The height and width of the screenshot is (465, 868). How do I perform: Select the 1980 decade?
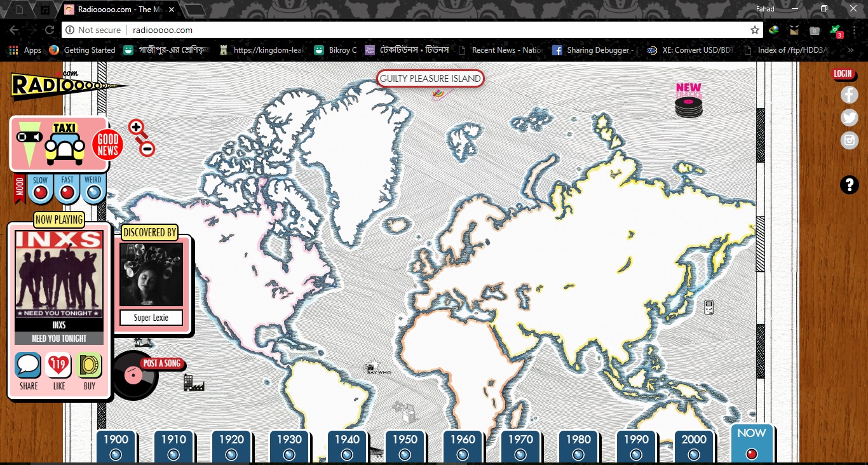click(x=578, y=447)
